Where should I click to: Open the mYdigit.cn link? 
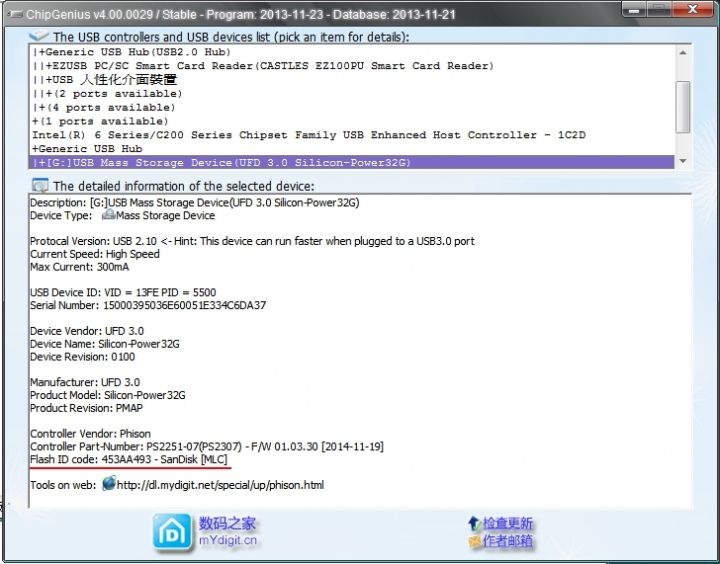click(x=227, y=540)
